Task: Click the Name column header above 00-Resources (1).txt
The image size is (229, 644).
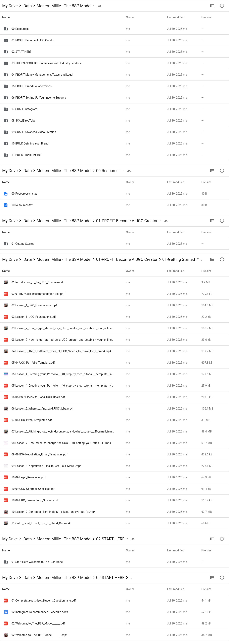Action: point(6,182)
